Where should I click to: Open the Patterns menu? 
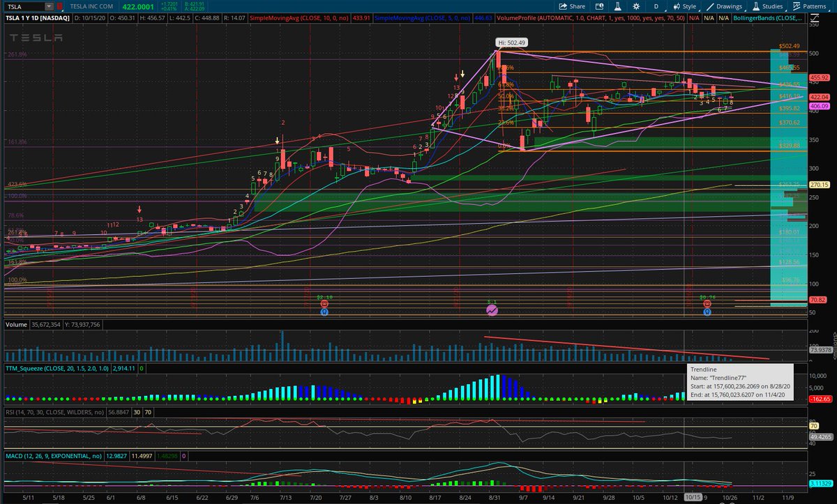tap(810, 6)
